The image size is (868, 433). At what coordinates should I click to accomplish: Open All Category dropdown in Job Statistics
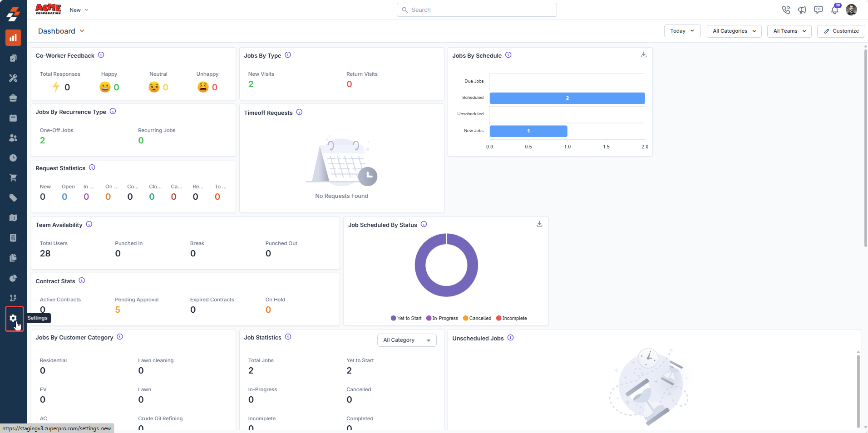407,340
